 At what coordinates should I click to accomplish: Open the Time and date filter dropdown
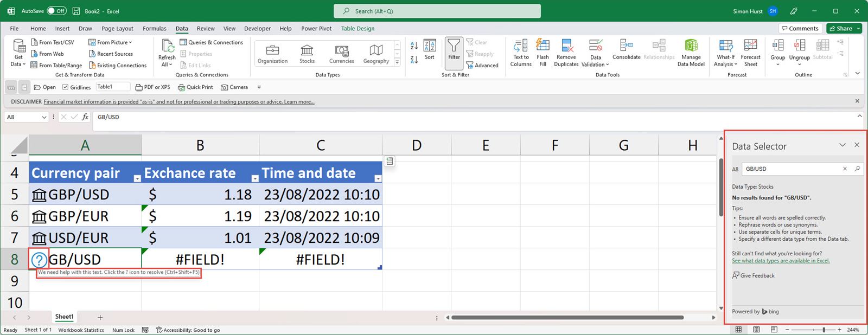[378, 178]
